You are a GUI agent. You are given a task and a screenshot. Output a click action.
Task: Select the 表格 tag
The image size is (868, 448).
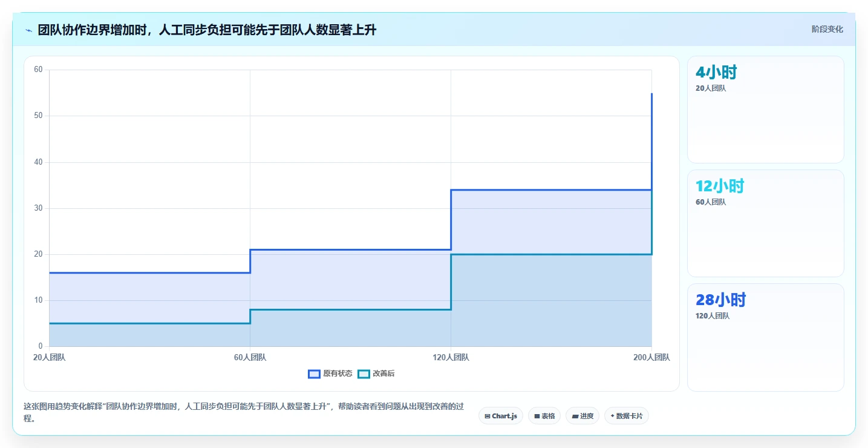click(x=544, y=416)
